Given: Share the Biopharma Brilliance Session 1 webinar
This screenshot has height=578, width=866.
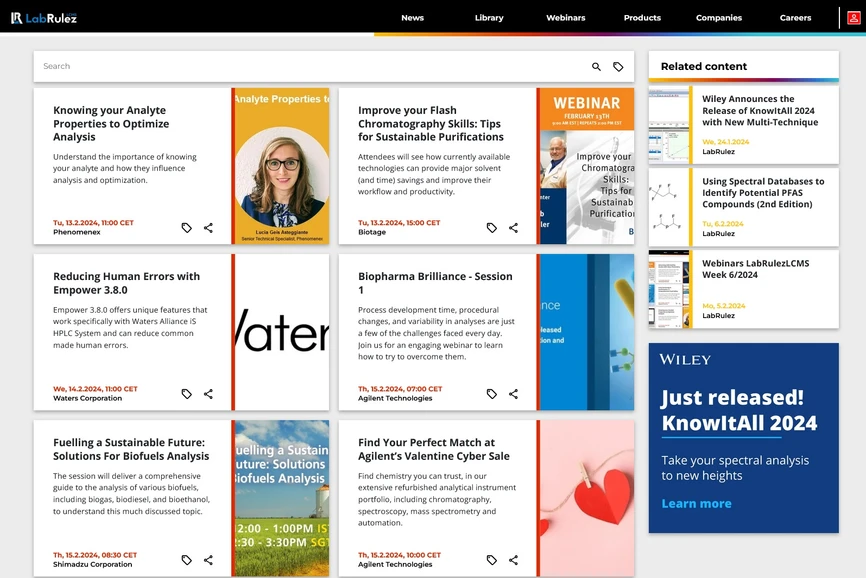Looking at the screenshot, I should click(513, 394).
